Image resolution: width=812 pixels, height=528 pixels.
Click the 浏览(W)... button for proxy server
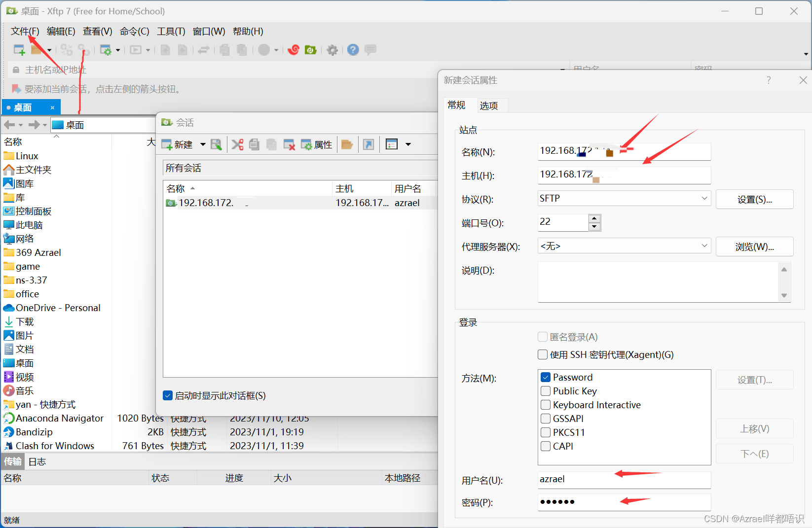754,246
